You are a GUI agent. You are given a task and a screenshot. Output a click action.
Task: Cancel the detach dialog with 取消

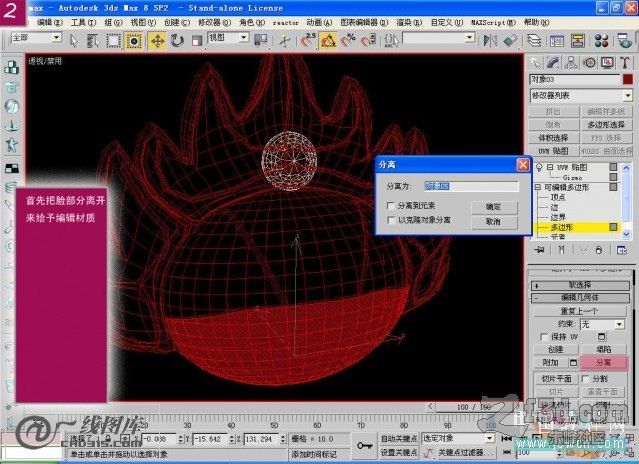[494, 222]
